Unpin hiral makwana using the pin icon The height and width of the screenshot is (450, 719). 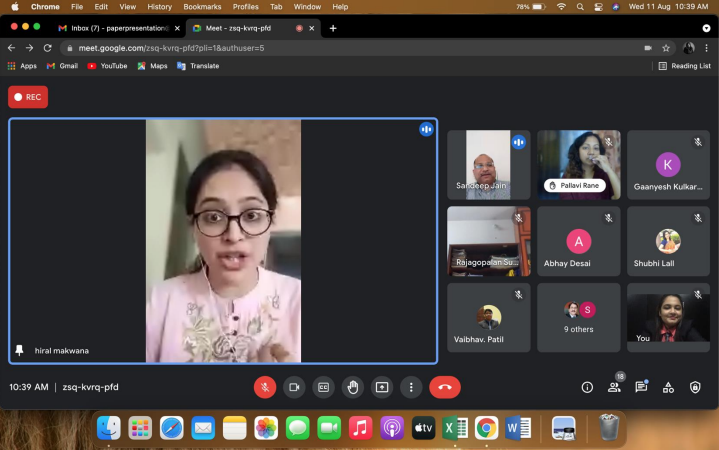19,350
